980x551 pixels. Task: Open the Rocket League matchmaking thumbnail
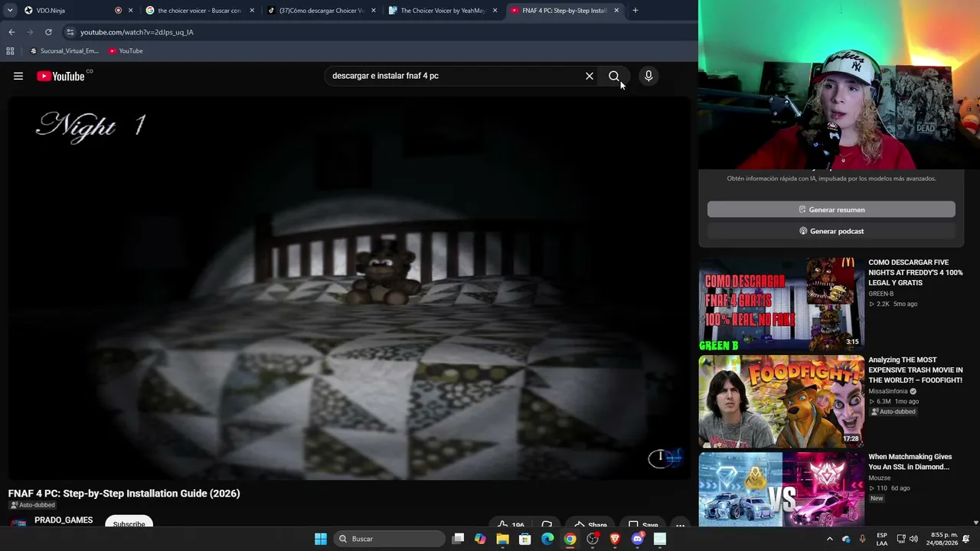pos(781,489)
